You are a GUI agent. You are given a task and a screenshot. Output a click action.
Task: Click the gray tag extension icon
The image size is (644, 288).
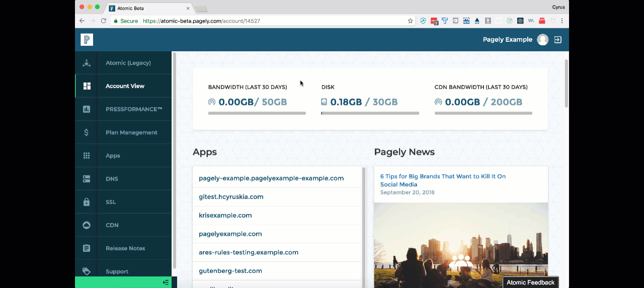coord(455,21)
